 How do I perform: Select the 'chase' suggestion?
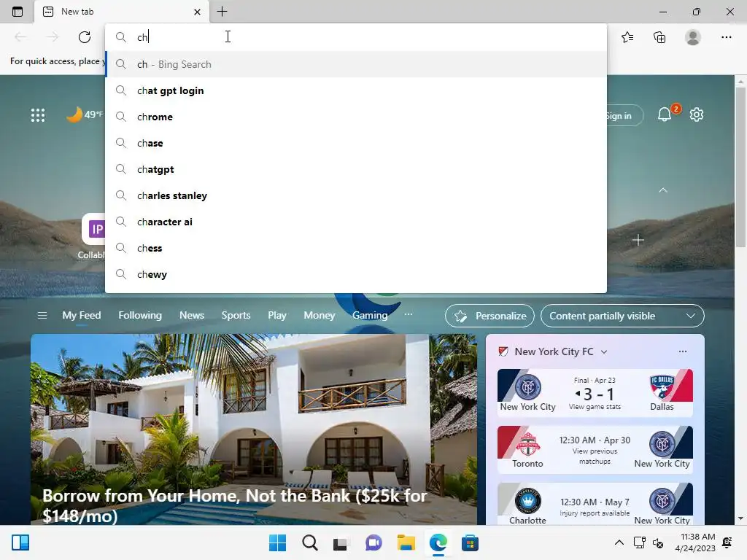(355, 143)
